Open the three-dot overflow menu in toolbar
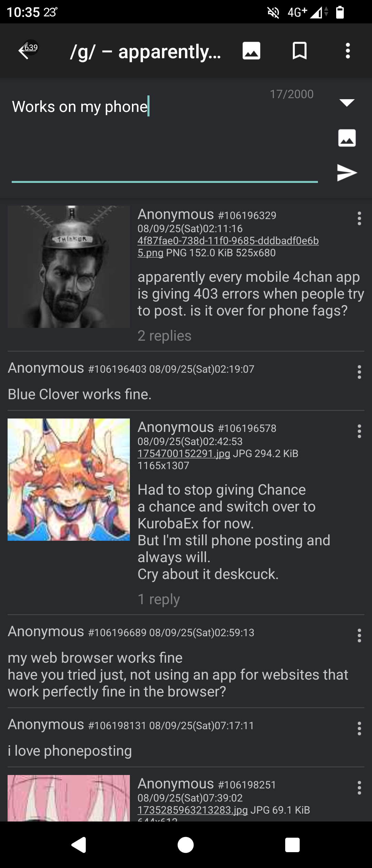The width and height of the screenshot is (372, 868). pyautogui.click(x=348, y=51)
